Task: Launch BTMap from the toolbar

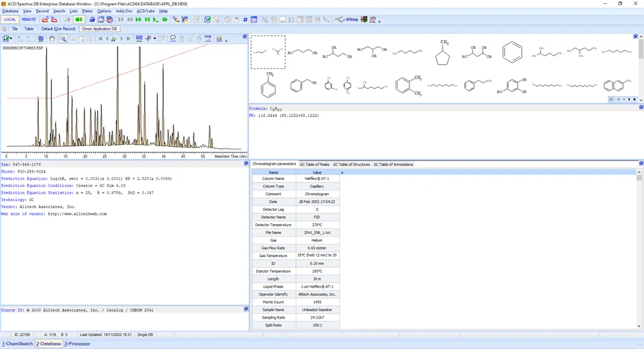Action: (346, 19)
